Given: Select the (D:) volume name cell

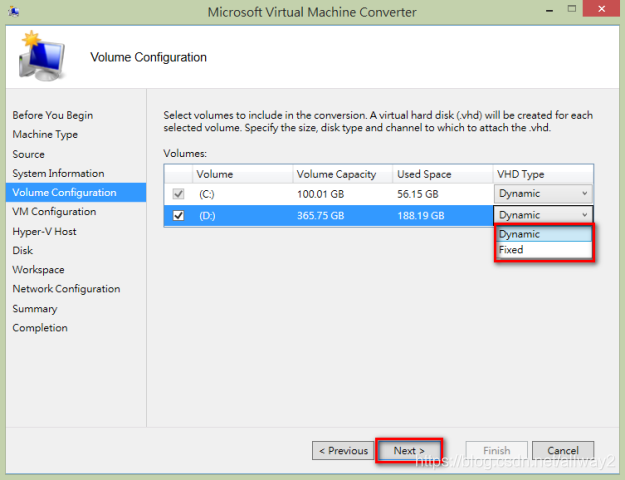Looking at the screenshot, I should [207, 216].
